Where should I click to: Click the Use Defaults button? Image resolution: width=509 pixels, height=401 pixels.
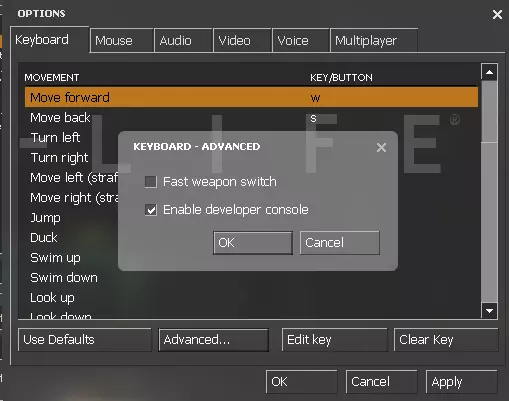click(x=85, y=340)
